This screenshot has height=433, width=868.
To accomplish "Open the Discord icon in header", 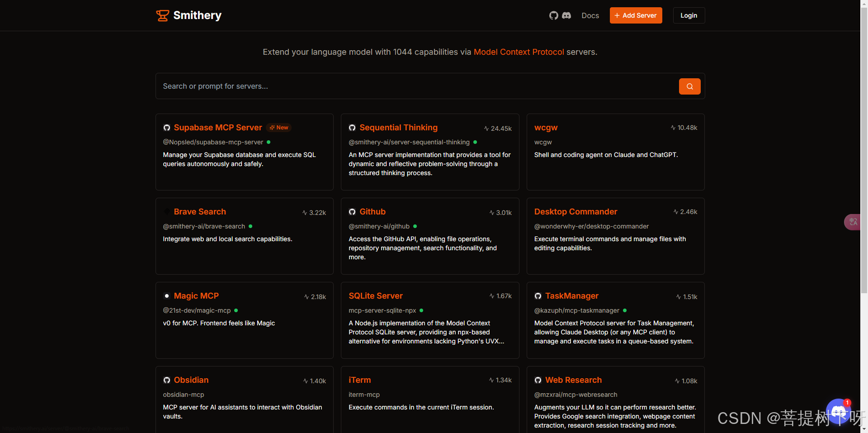I will coord(566,15).
